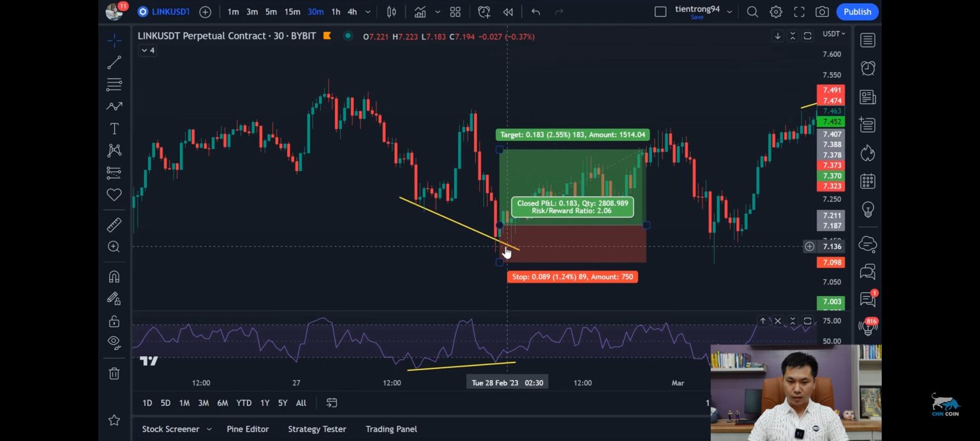Toggle stay in drawing mode
This screenshot has height=441, width=980.
click(x=114, y=299)
